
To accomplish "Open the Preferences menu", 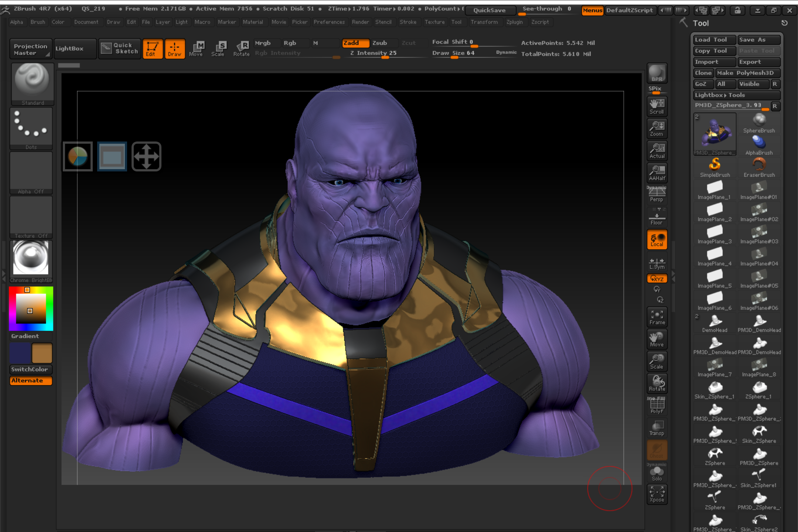I will (x=329, y=22).
